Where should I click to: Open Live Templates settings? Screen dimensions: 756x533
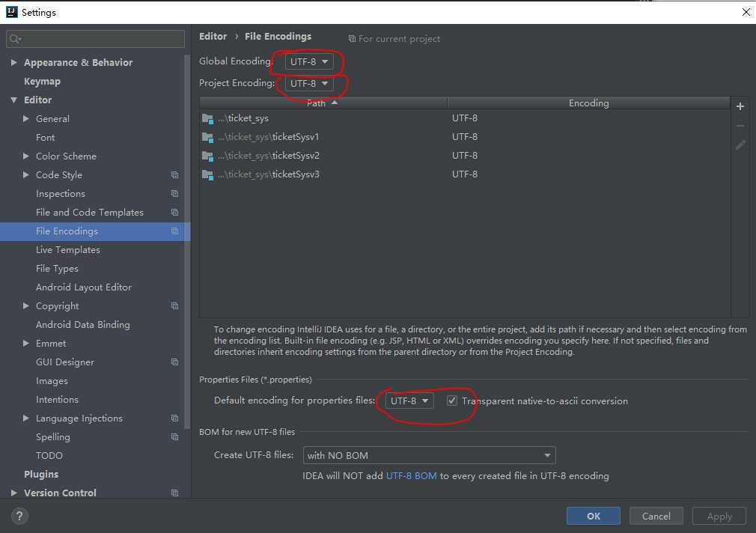tap(68, 250)
